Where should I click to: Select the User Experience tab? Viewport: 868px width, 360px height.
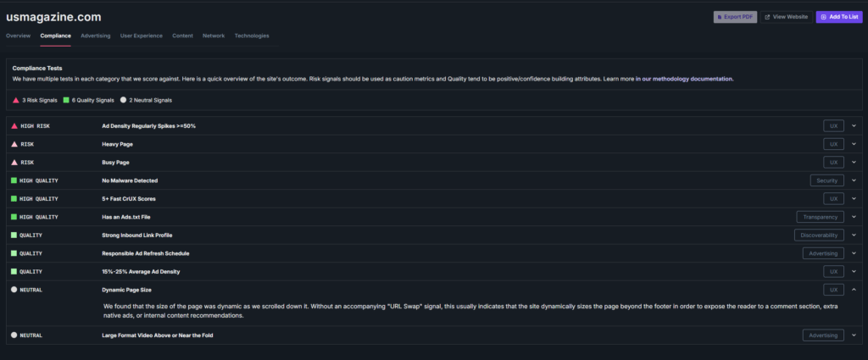point(142,36)
